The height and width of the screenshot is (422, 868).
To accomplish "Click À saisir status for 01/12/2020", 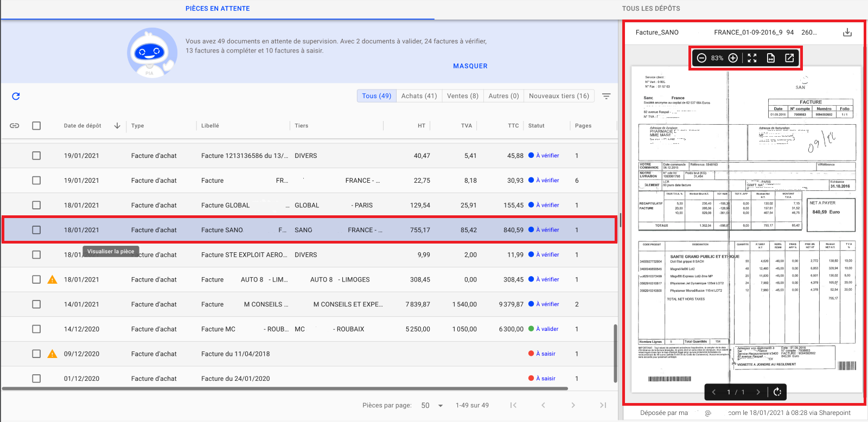I will (x=542, y=379).
